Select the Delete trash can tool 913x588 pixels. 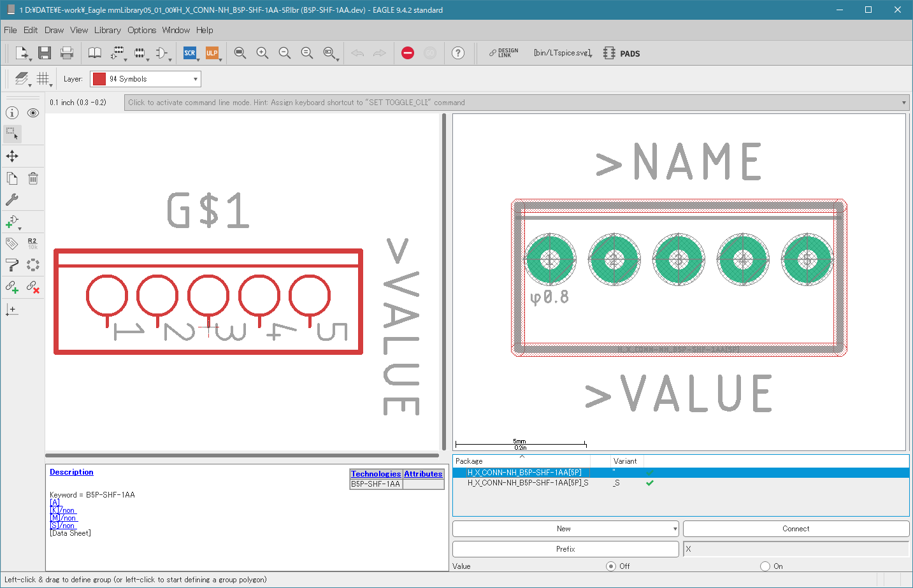tap(33, 178)
